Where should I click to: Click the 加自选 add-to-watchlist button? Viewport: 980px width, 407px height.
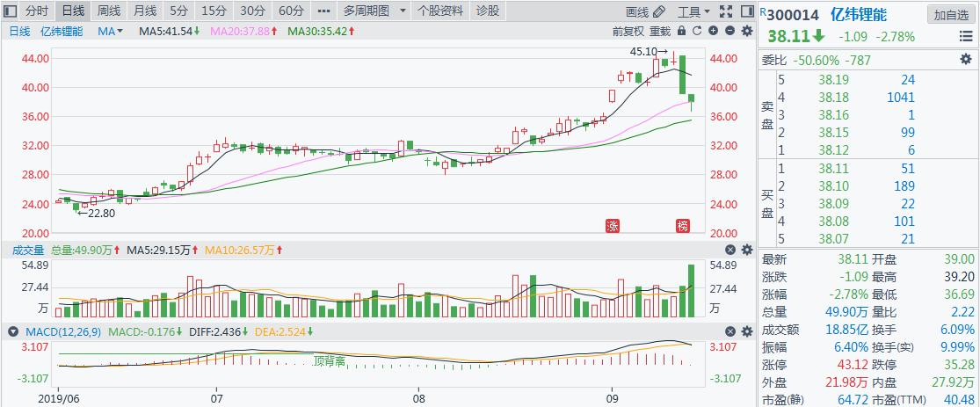(950, 16)
